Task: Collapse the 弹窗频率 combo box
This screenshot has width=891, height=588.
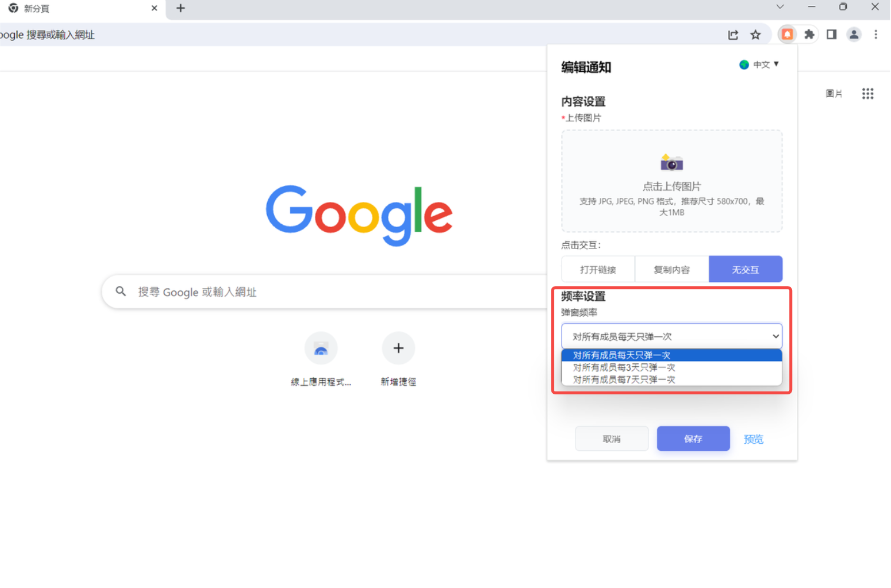Action: (671, 336)
